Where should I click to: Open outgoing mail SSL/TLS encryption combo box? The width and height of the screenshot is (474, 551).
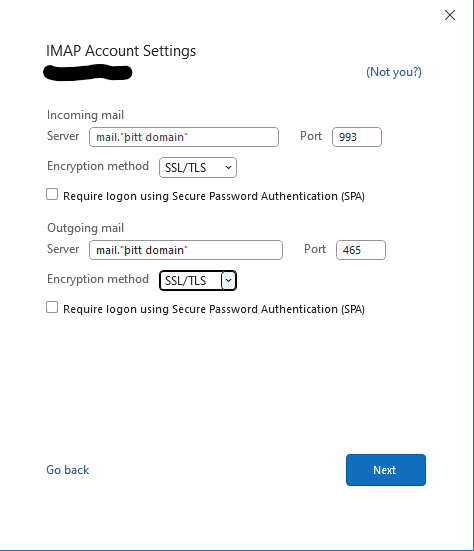tap(198, 280)
